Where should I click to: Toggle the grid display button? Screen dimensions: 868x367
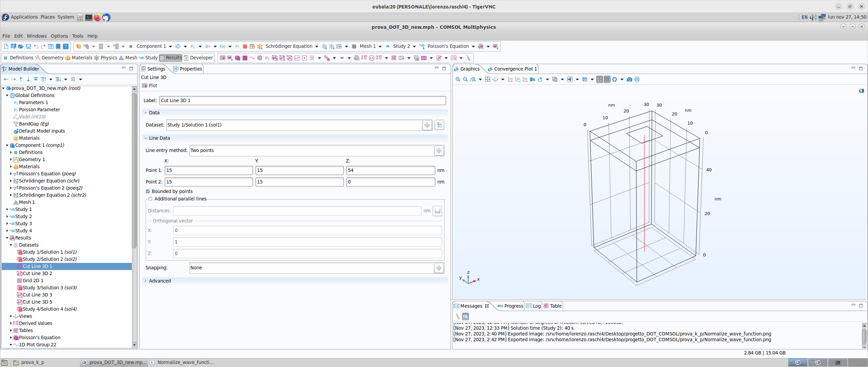click(x=607, y=79)
